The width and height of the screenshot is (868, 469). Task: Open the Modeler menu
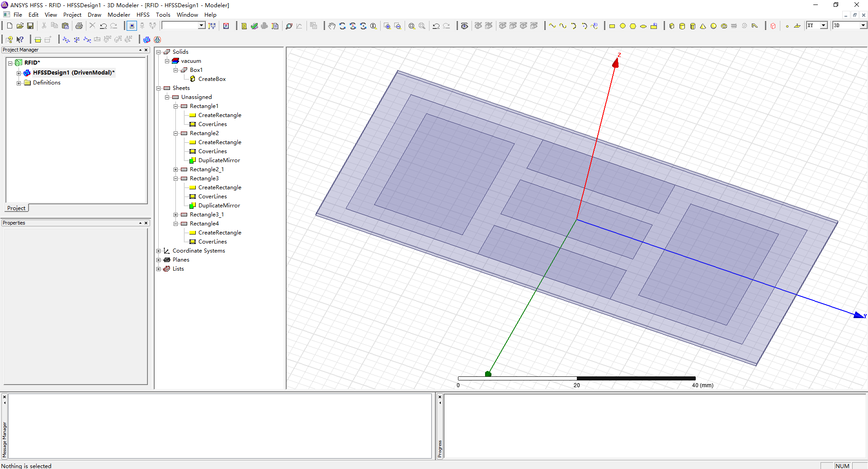(118, 15)
